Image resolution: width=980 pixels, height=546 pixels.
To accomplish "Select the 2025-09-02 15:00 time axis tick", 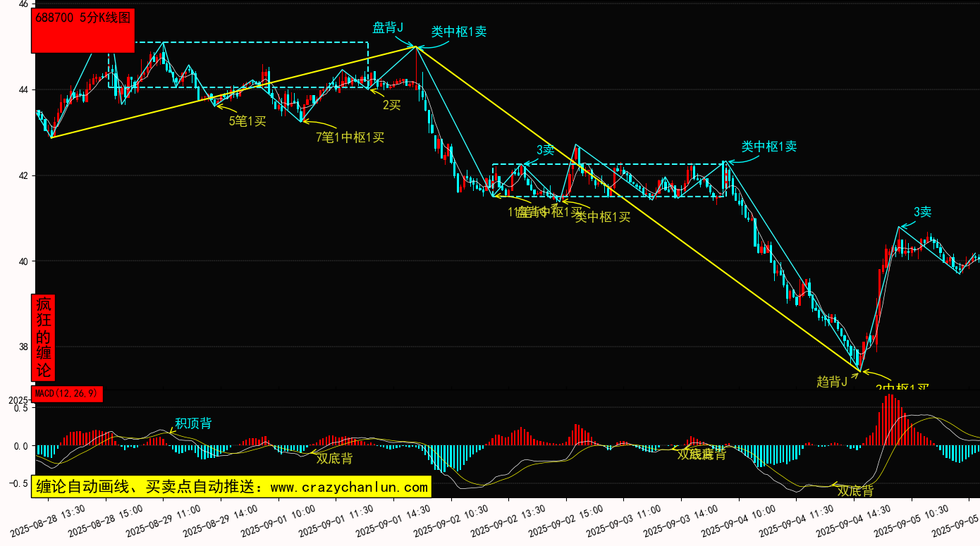I will pos(565,520).
